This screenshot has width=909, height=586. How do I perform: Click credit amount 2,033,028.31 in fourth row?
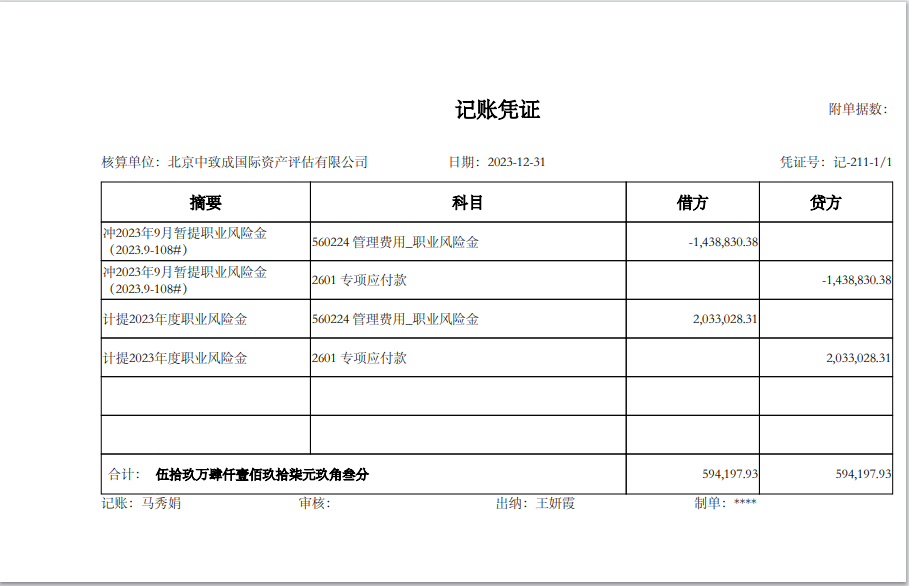[858, 358]
